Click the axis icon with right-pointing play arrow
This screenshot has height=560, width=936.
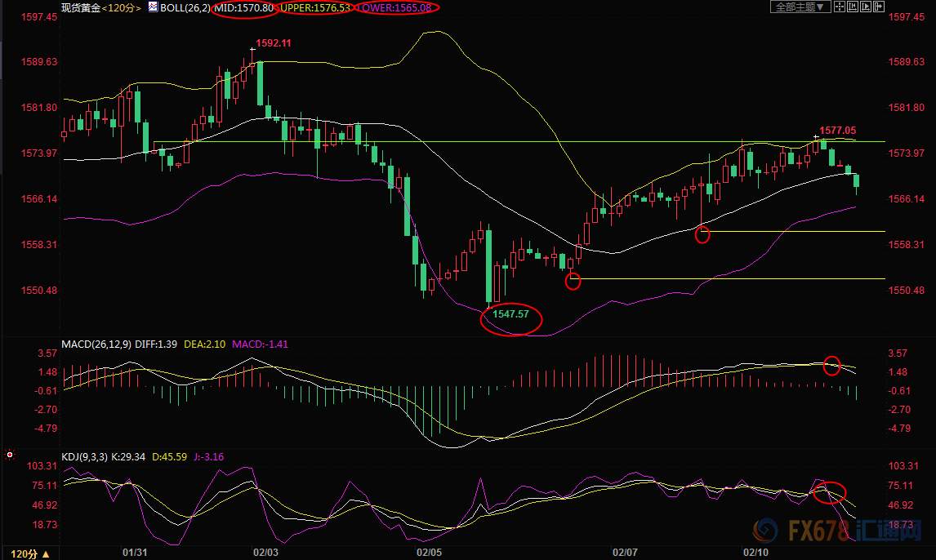click(866, 7)
